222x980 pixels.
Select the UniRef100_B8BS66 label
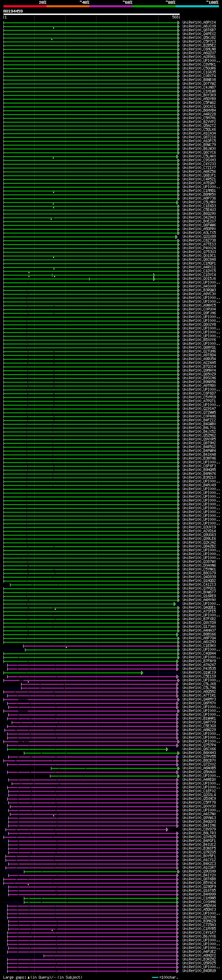(x=199, y=634)
